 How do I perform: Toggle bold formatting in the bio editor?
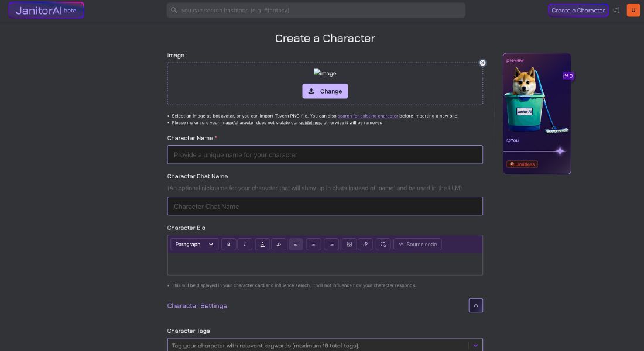pyautogui.click(x=229, y=244)
